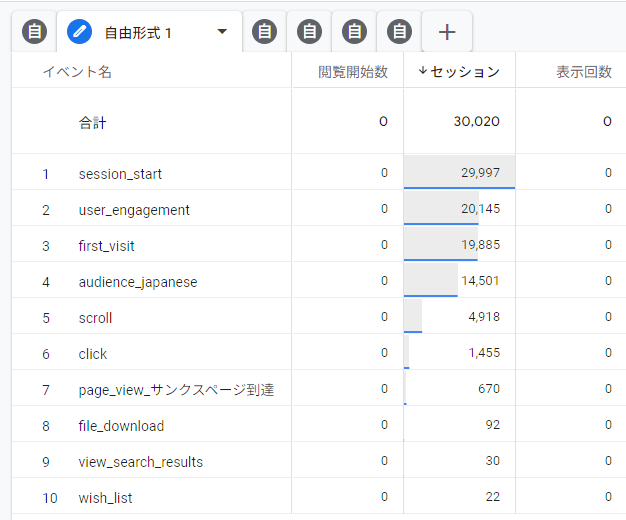626x520 pixels.
Task: Open the table tab just left of plus button
Action: pos(399,32)
